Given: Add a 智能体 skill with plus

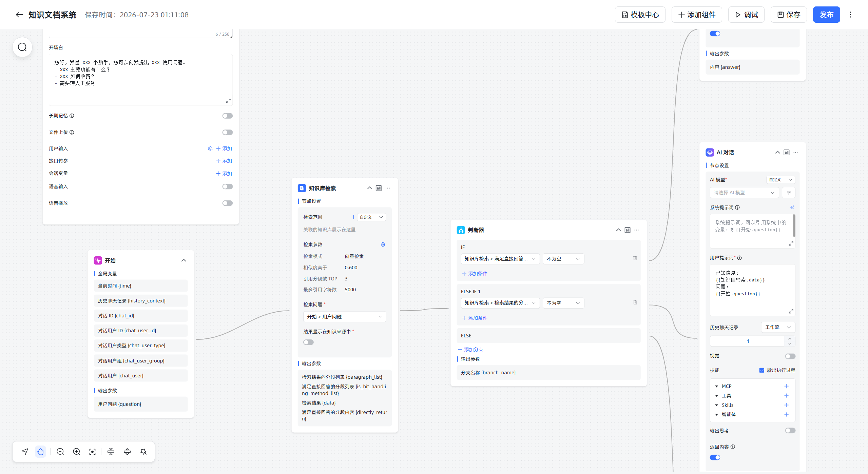Looking at the screenshot, I should [x=787, y=414].
